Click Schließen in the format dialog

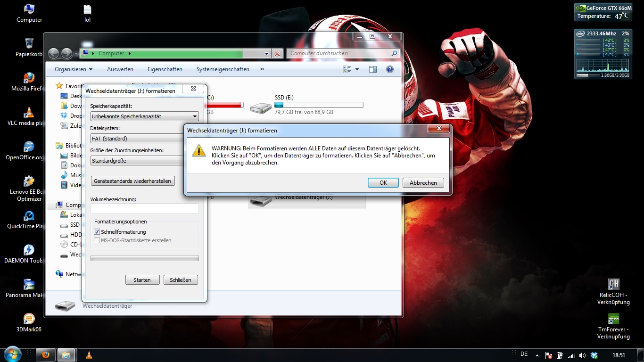[x=181, y=280]
